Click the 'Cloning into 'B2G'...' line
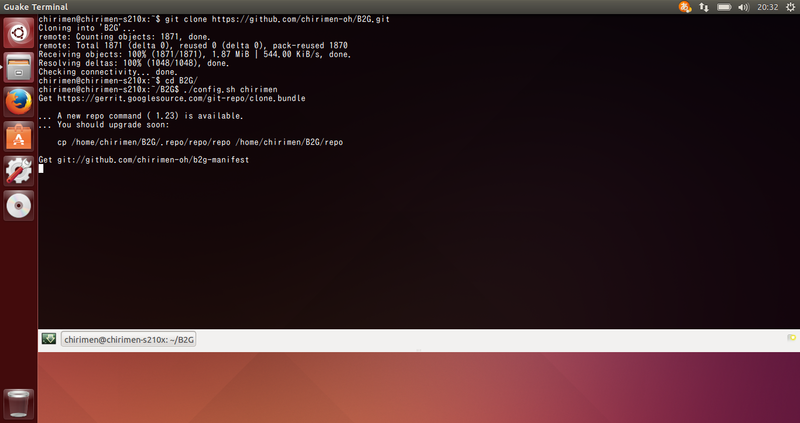 click(x=87, y=28)
